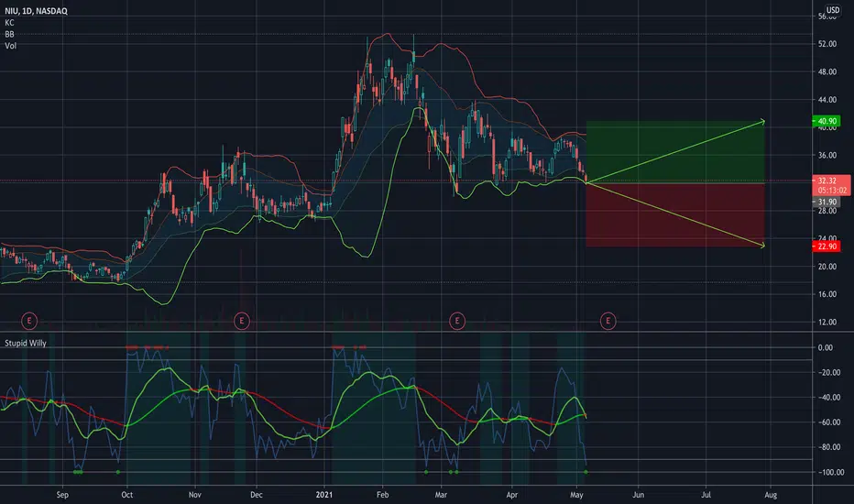Click the Jun label on time axis
The image size is (854, 504).
[639, 495]
